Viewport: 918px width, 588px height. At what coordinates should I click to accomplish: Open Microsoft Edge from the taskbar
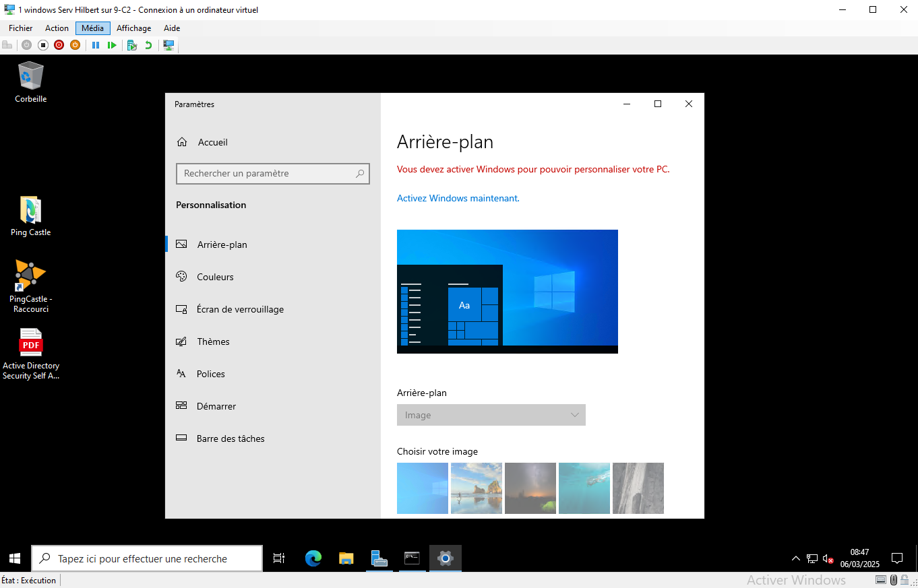click(x=313, y=558)
